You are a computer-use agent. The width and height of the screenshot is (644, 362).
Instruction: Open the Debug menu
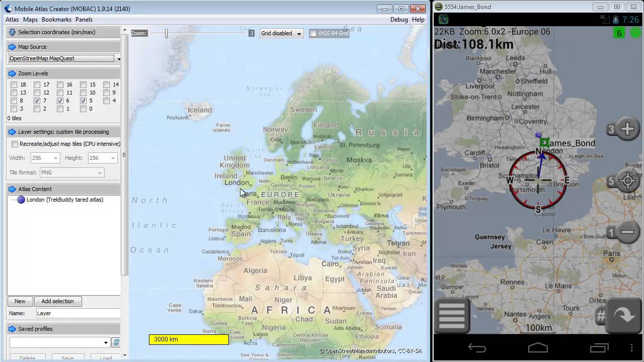[x=399, y=20]
